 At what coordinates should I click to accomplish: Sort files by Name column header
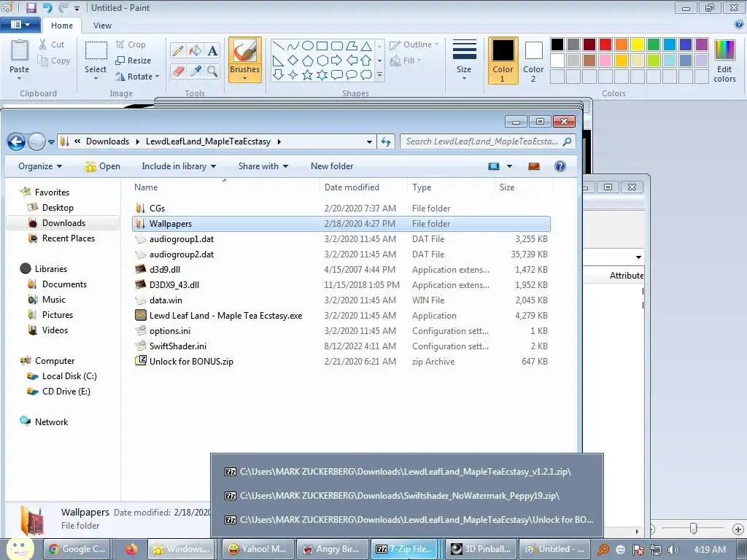[146, 187]
